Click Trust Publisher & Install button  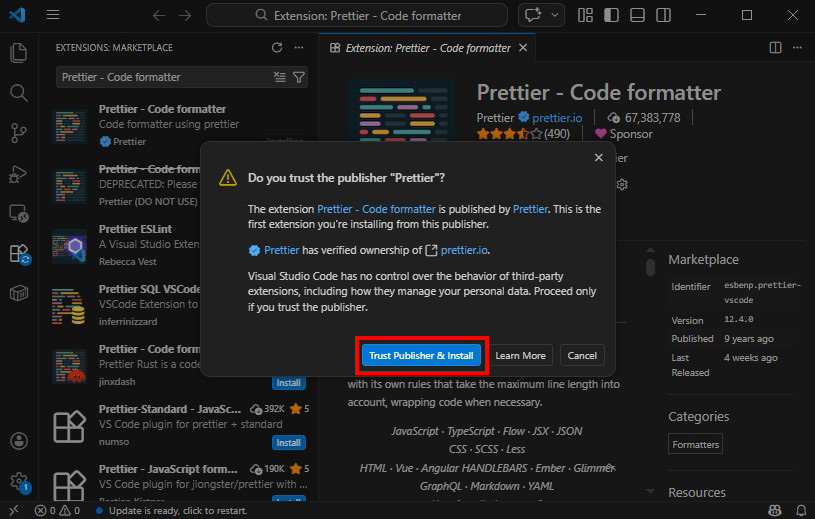pyautogui.click(x=421, y=355)
